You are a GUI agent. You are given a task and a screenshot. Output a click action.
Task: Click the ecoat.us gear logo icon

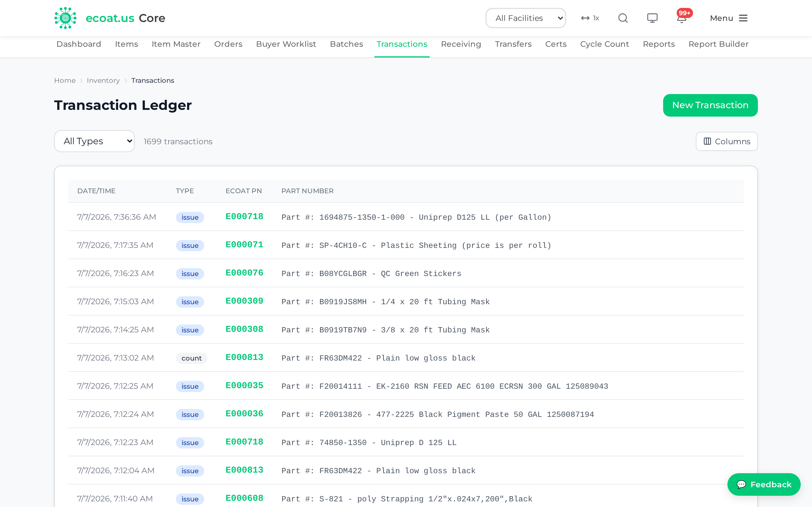point(65,18)
